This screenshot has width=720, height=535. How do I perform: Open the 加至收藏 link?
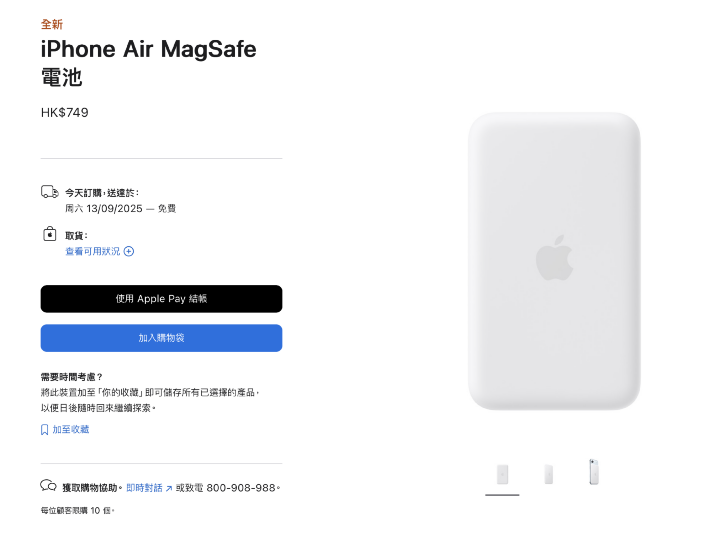pos(71,429)
